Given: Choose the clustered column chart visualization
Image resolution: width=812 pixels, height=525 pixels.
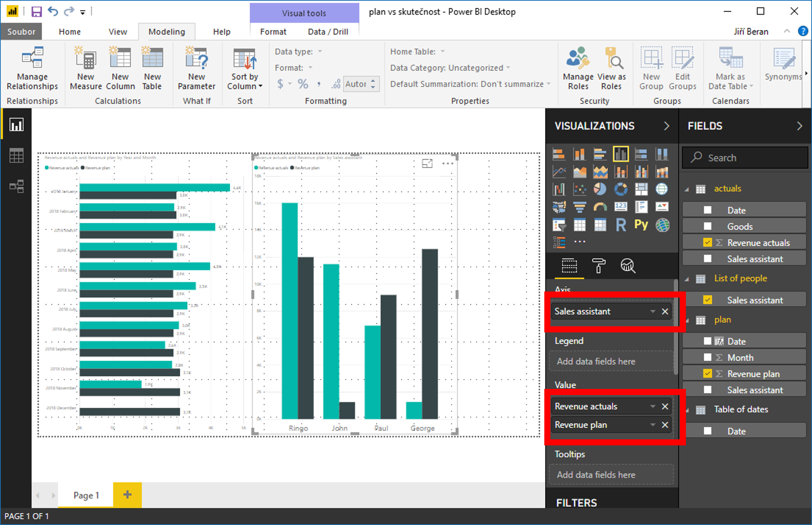Looking at the screenshot, I should pyautogui.click(x=621, y=154).
